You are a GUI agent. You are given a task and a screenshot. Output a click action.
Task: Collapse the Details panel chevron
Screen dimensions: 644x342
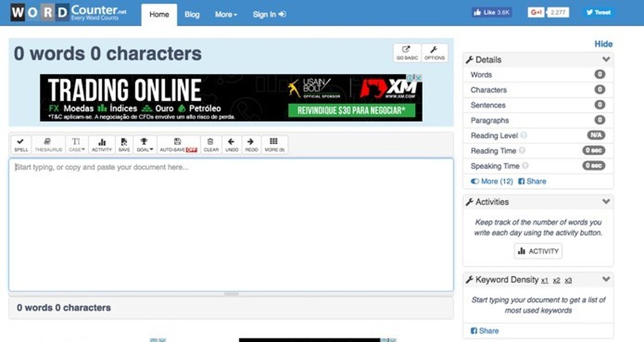pos(606,60)
